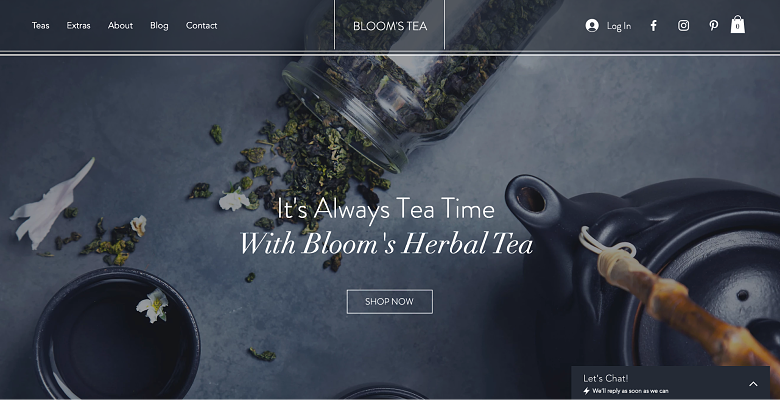Open the shopping bag cart icon
The image size is (780, 400).
pos(738,24)
